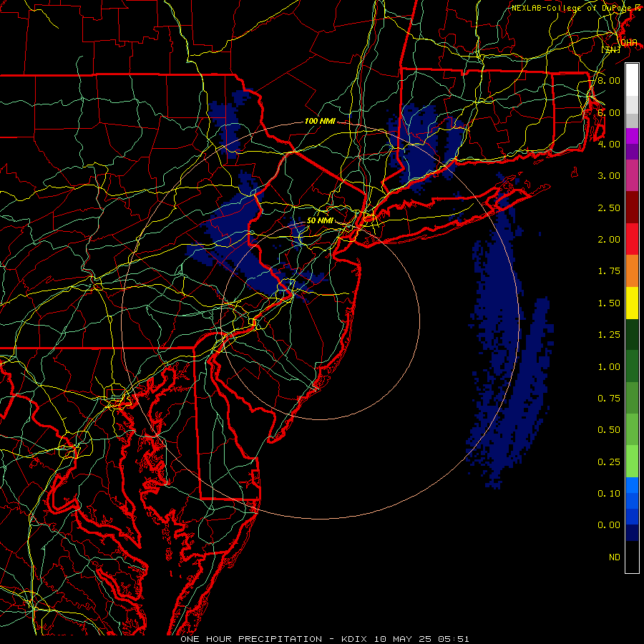Click the 100 NMI range ring label

[320, 121]
